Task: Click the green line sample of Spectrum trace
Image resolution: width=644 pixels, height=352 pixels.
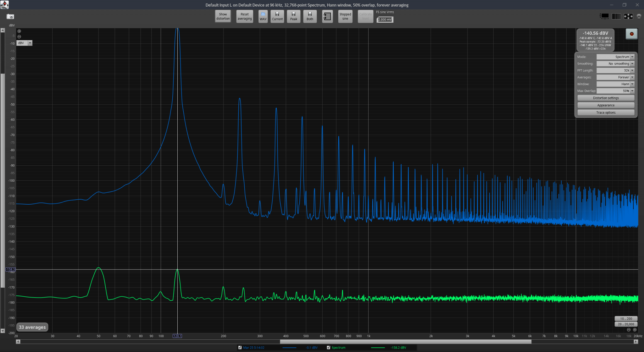Action: 378,348
